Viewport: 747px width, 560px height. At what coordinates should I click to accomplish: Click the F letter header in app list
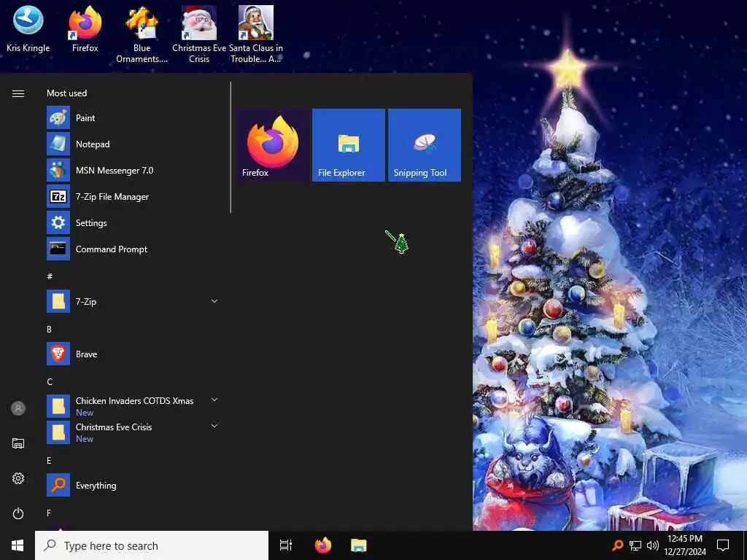[49, 513]
